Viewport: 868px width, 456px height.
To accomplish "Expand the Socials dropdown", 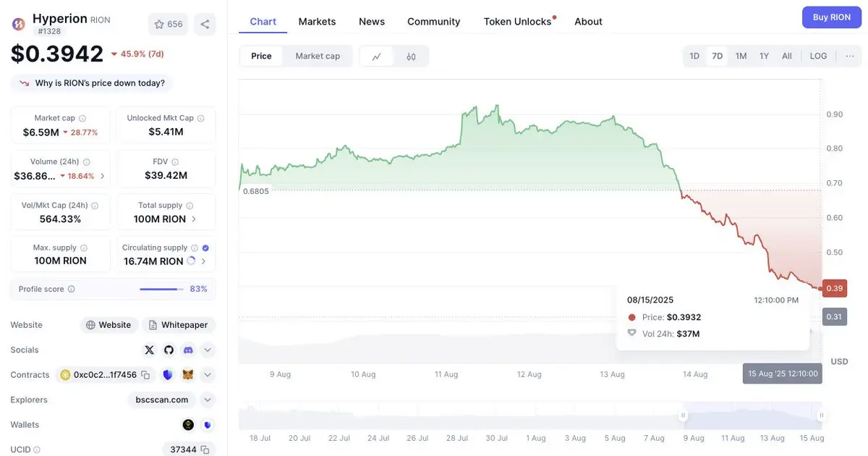I will [x=208, y=350].
